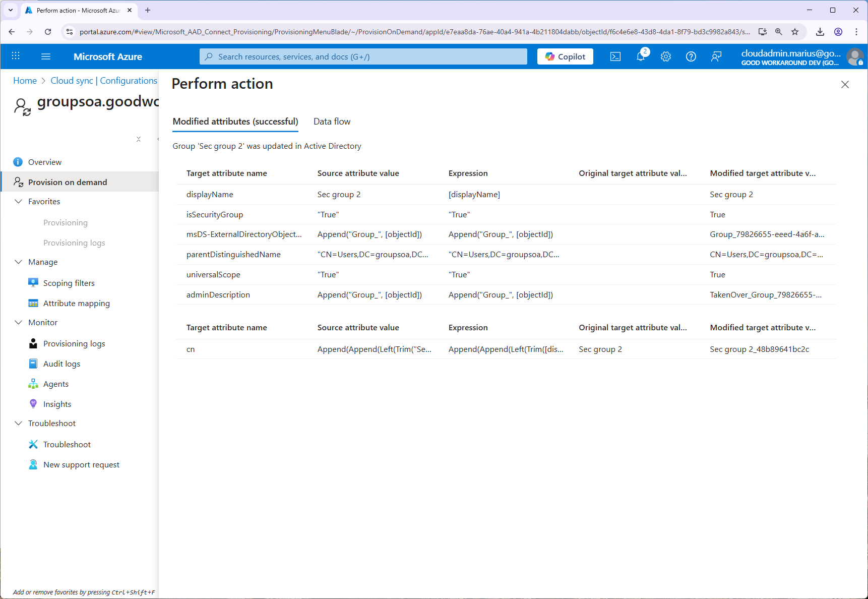
Task: Open the Azure portal hamburger menu
Action: [x=46, y=56]
